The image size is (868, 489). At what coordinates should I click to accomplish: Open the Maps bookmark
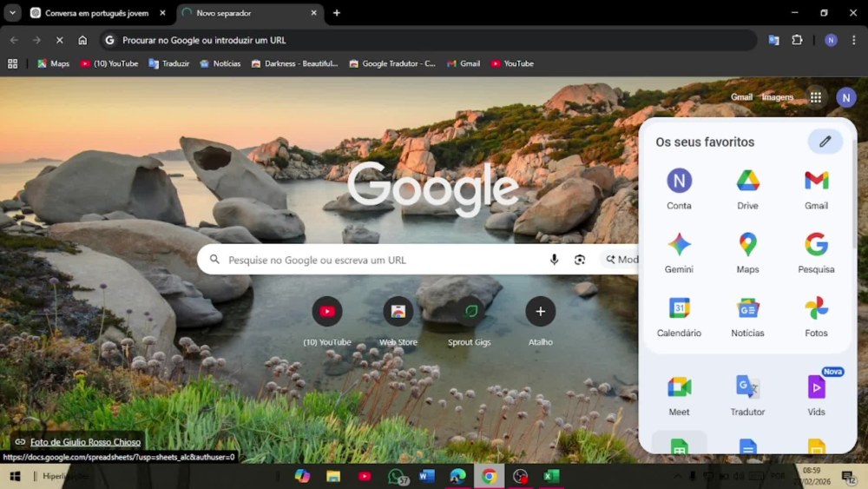[53, 63]
